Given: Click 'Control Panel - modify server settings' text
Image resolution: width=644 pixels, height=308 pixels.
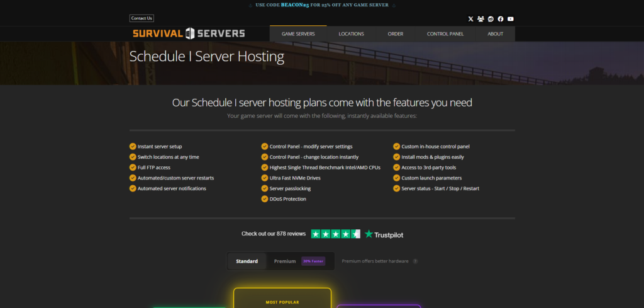Looking at the screenshot, I should pos(311,146).
